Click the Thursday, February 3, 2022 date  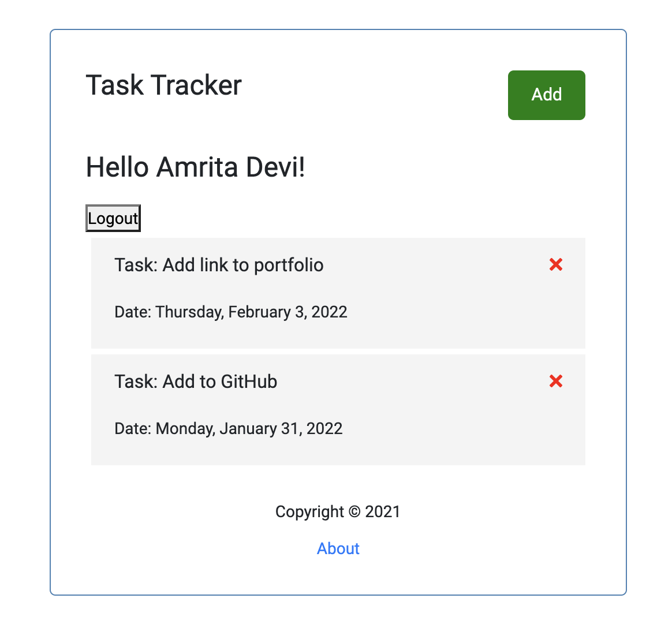pos(252,312)
